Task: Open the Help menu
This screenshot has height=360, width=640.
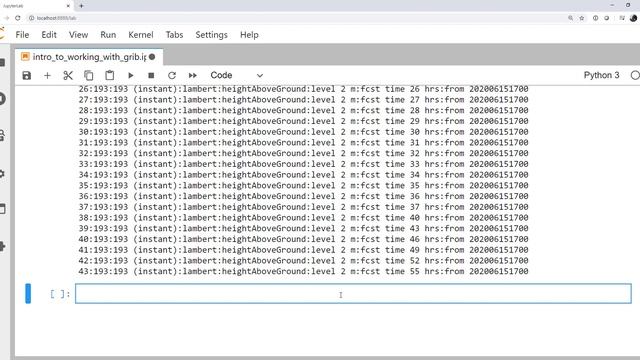Action: [x=249, y=35]
